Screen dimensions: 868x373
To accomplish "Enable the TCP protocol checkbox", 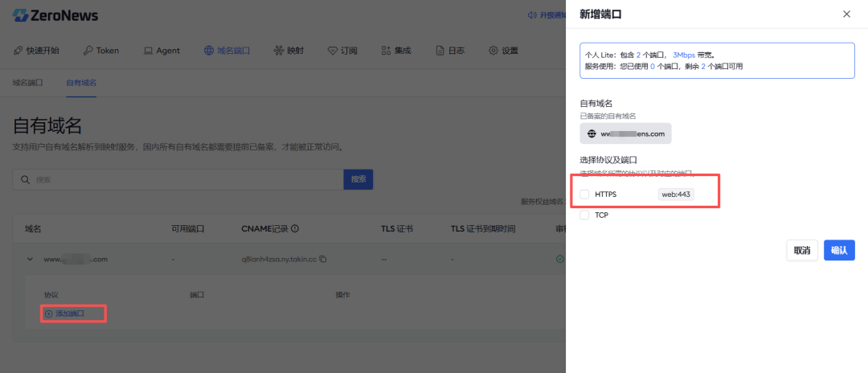I will click(584, 215).
